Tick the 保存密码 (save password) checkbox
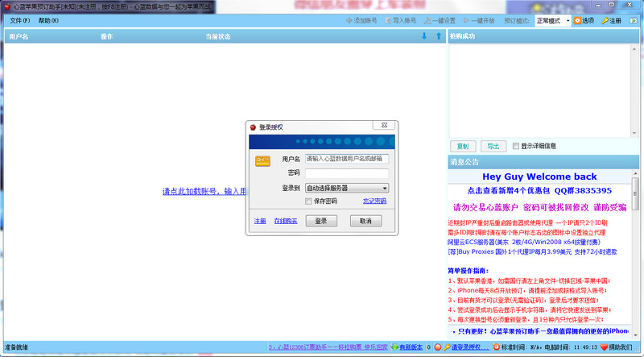 pos(308,201)
